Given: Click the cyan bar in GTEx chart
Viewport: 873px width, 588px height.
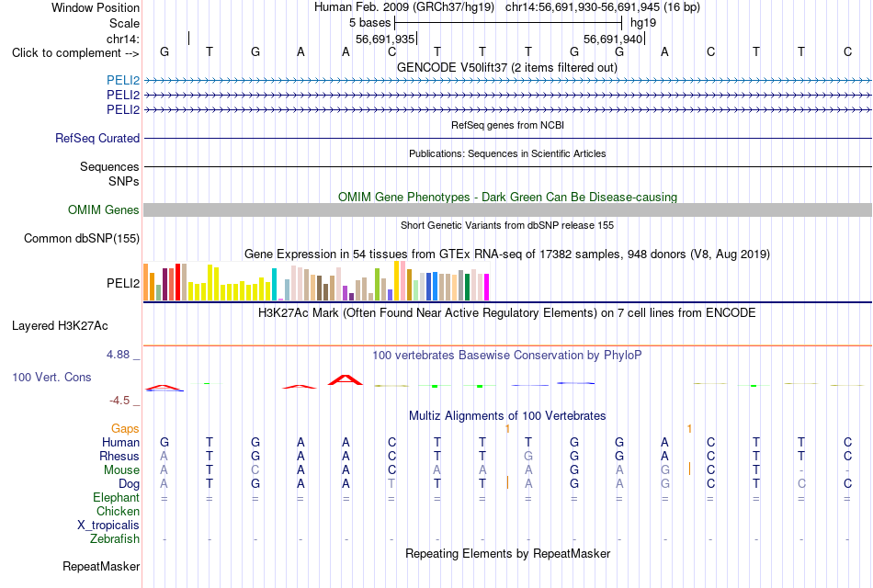Looking at the screenshot, I should coord(274,285).
